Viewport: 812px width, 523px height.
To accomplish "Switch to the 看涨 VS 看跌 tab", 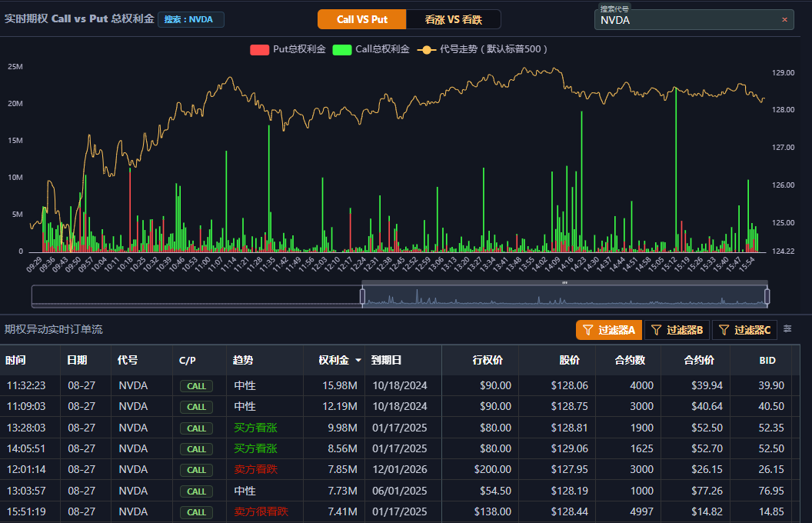I will [x=453, y=19].
